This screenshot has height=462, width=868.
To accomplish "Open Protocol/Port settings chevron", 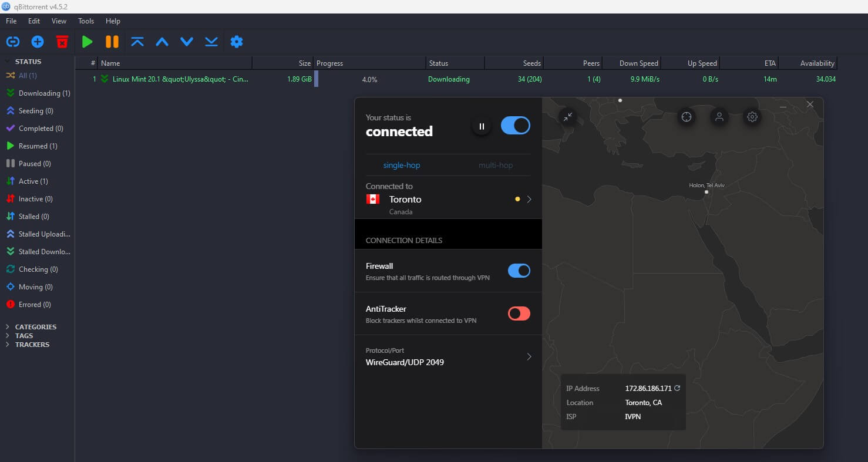I will [529, 356].
